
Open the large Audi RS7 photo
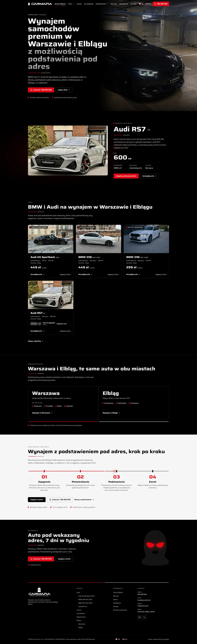pyautogui.click(x=68, y=150)
